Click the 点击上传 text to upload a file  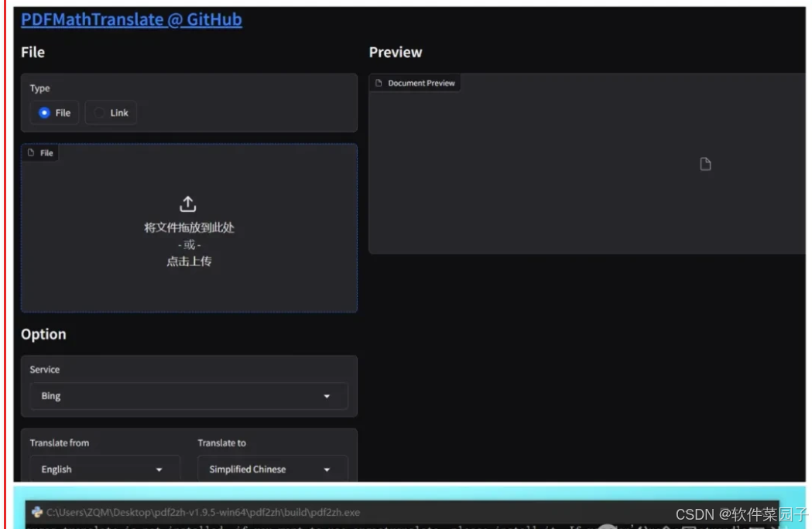(189, 261)
